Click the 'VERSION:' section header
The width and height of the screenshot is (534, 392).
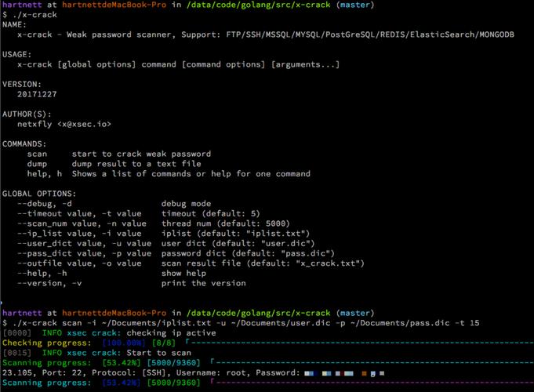22,85
